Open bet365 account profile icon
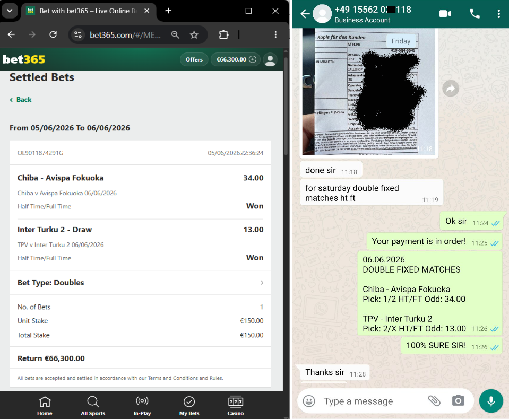This screenshot has height=420, width=509. (270, 60)
